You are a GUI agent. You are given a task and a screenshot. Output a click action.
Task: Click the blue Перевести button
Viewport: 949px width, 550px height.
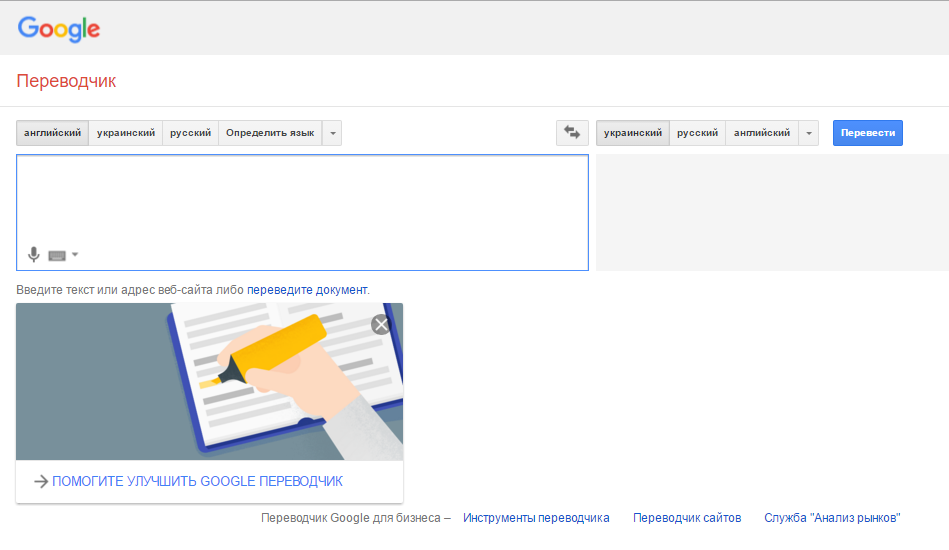pyautogui.click(x=868, y=133)
